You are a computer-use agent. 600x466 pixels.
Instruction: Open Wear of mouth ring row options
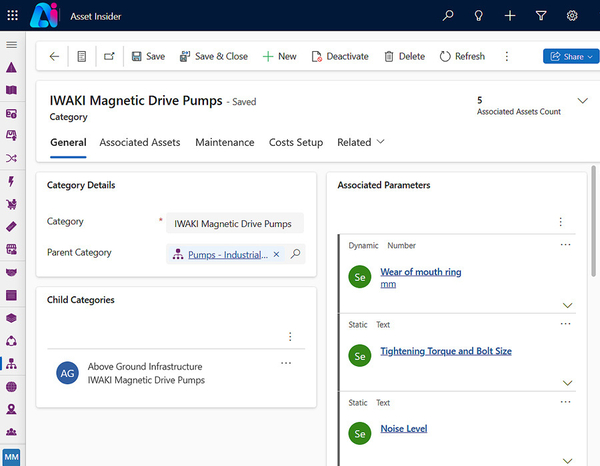[566, 245]
